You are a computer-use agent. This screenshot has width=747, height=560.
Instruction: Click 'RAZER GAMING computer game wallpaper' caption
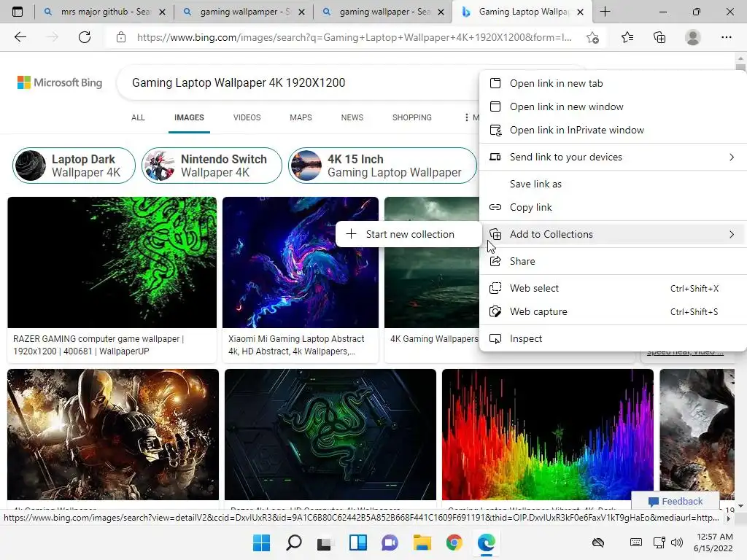(98, 345)
